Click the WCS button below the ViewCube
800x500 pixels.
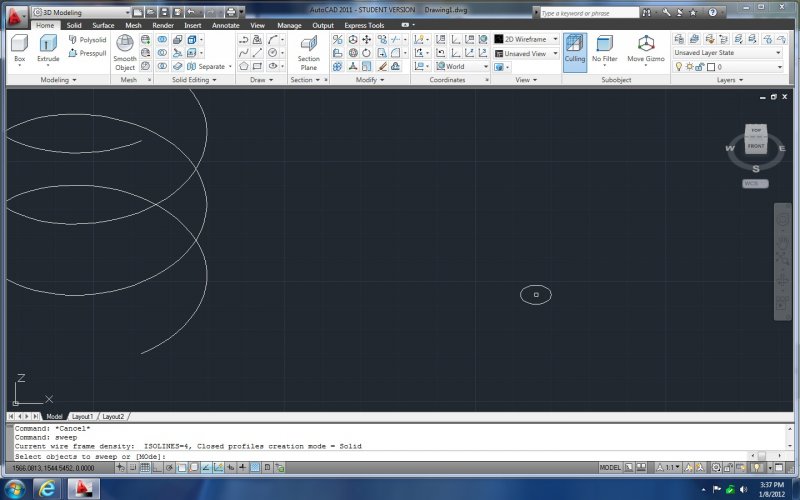pyautogui.click(x=755, y=184)
